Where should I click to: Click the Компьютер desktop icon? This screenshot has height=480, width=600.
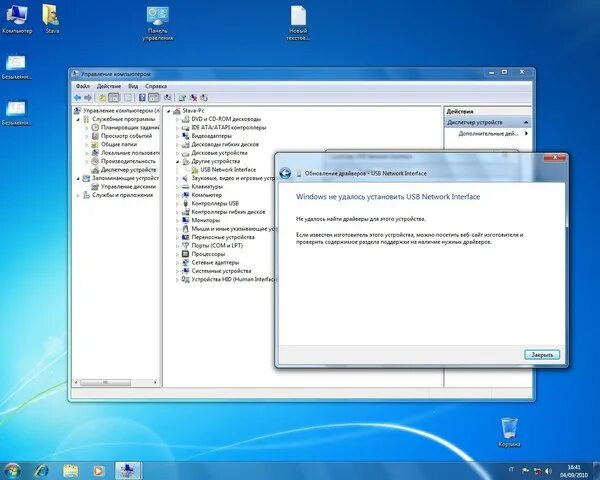[17, 20]
